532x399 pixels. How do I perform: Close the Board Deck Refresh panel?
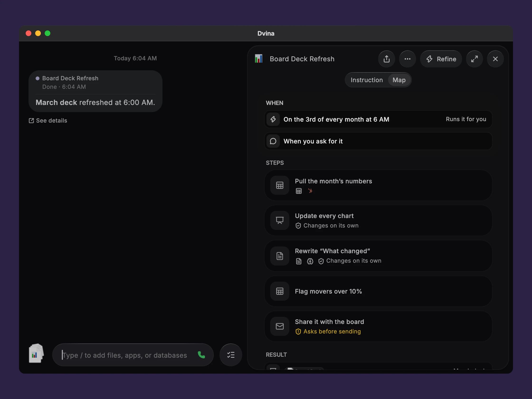tap(495, 59)
